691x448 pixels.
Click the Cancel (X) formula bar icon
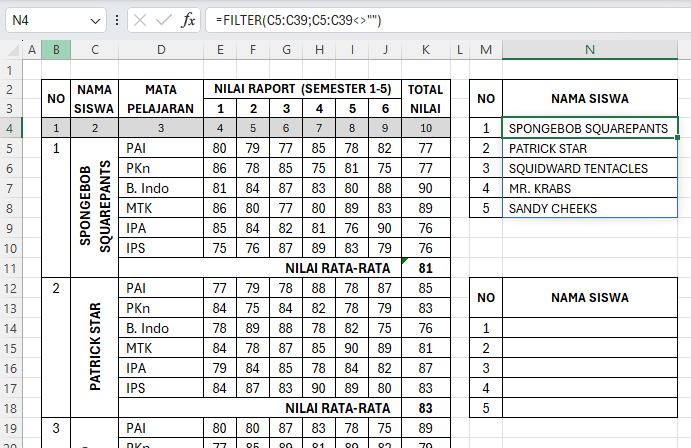click(140, 20)
